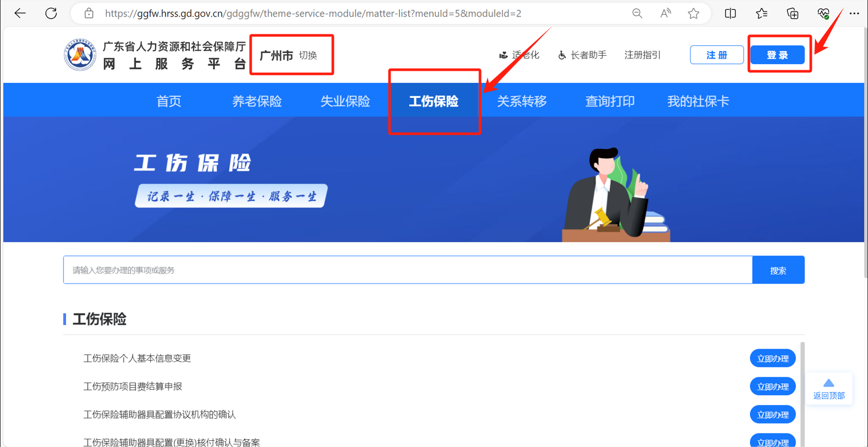Click 立即办理 for 工伤预防项目费结算申报
This screenshot has width=868, height=447.
coord(773,387)
